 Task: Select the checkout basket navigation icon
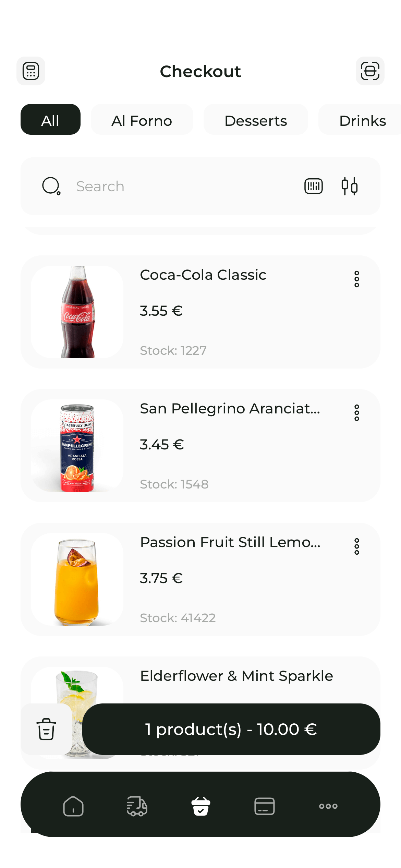tap(200, 806)
